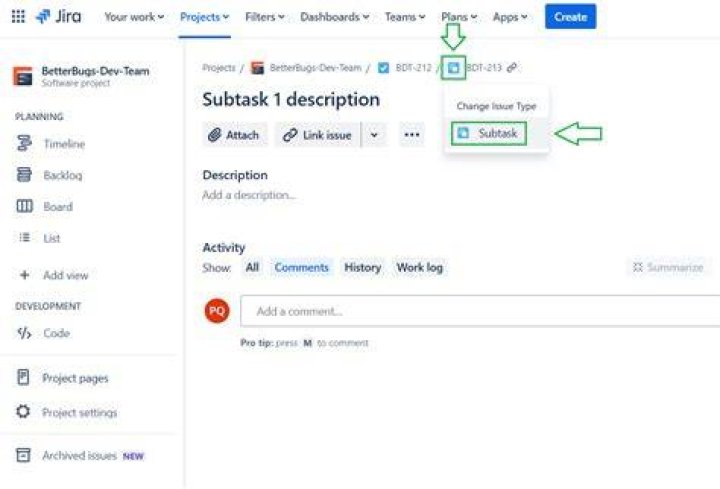Image resolution: width=720 pixels, height=489 pixels.
Task: Click the Project pages document icon
Action: pyautogui.click(x=23, y=377)
